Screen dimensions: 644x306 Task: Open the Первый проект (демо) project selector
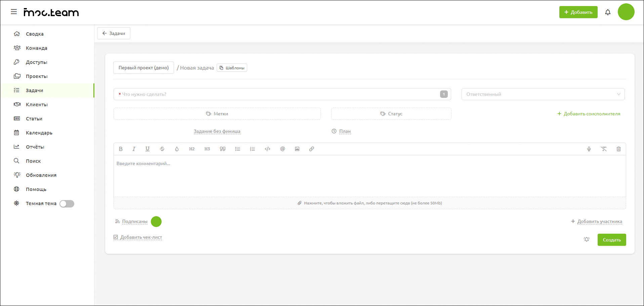[x=143, y=68]
